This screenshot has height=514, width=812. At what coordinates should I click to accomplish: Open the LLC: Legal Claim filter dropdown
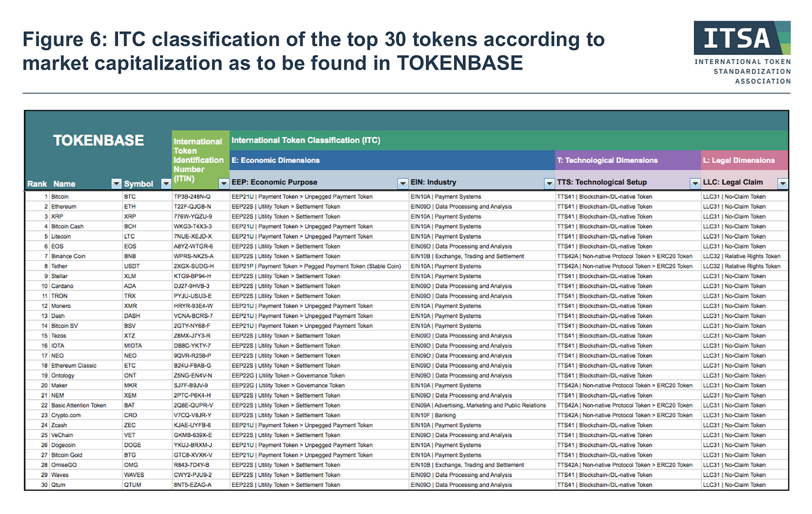783,183
